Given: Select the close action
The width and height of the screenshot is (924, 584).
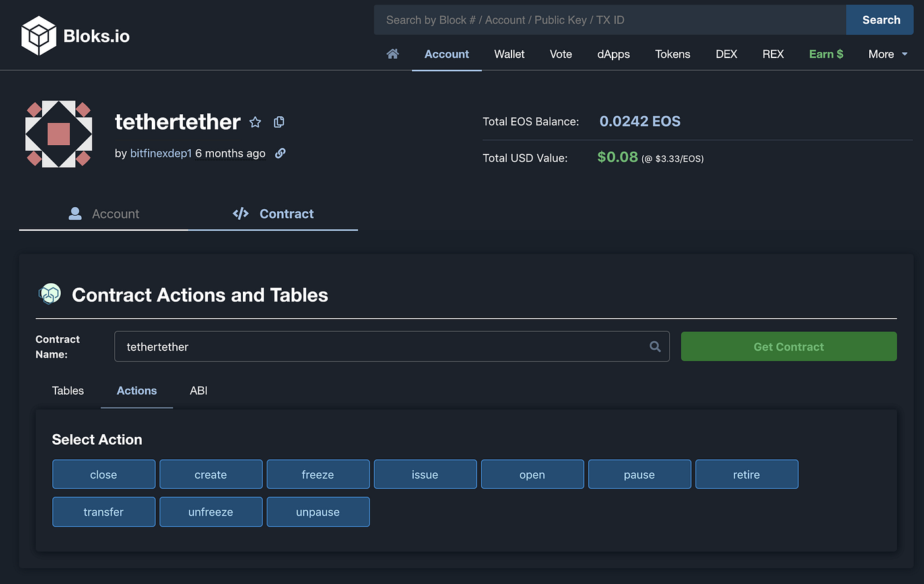Looking at the screenshot, I should 104,474.
